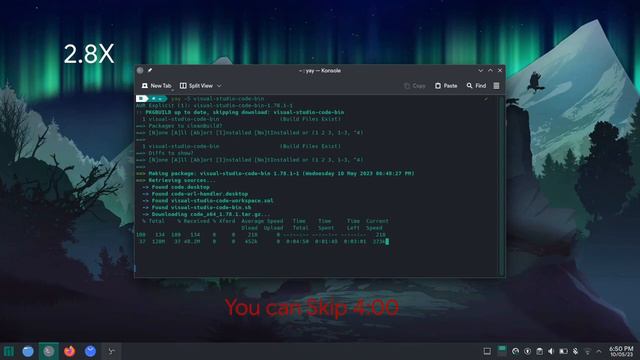The width and height of the screenshot is (640, 360).
Task: Click "PKGBUILD up to date" terminal line
Action: [x=240, y=112]
